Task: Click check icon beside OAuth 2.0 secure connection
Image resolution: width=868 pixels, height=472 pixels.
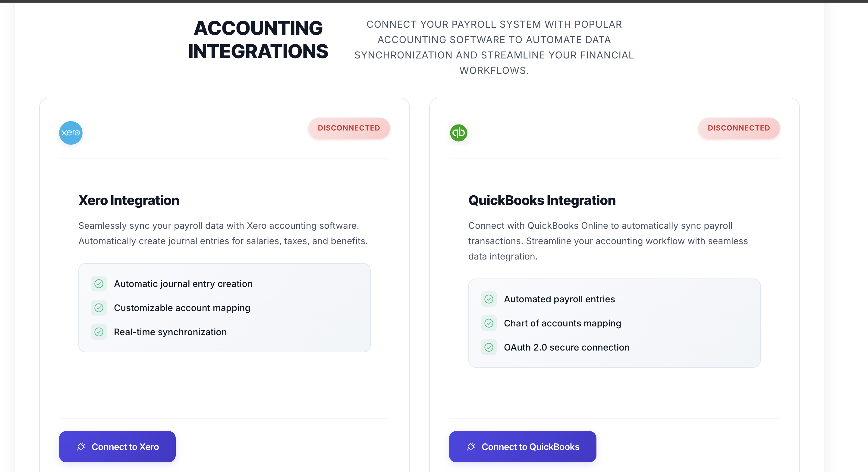Action: pos(489,347)
